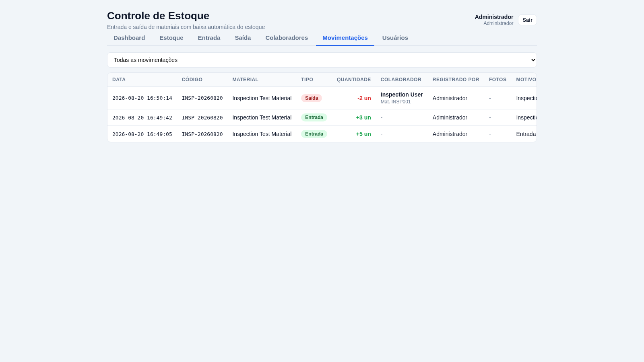Click Inspection Test Material in the +3 un row
The image size is (644, 362).
click(x=262, y=117)
